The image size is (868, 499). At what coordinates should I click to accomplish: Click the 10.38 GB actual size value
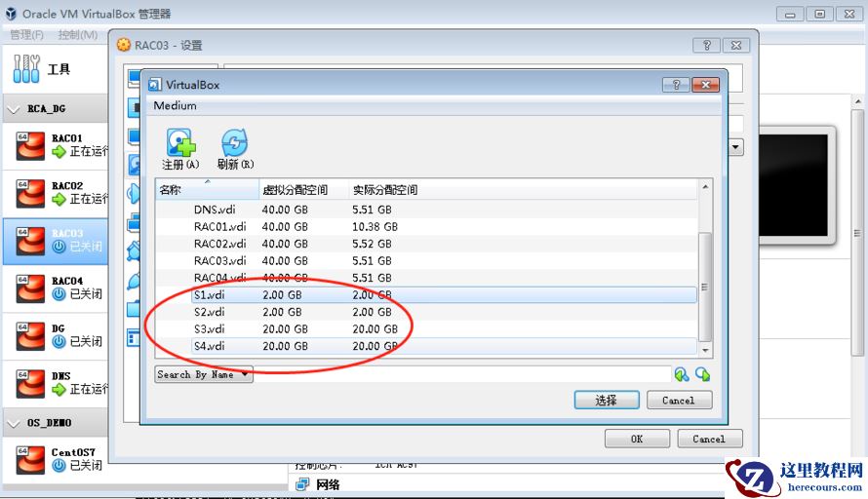(x=375, y=227)
